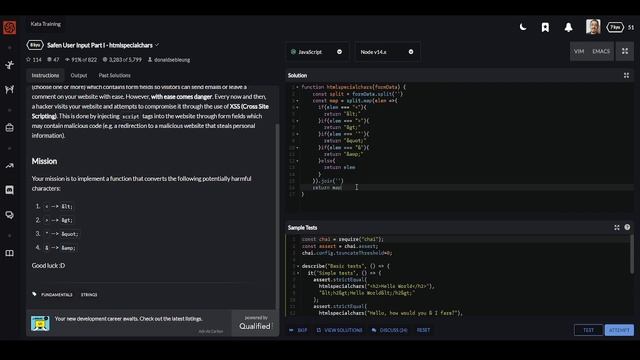Collapse fold arrow at describe line

298,266
